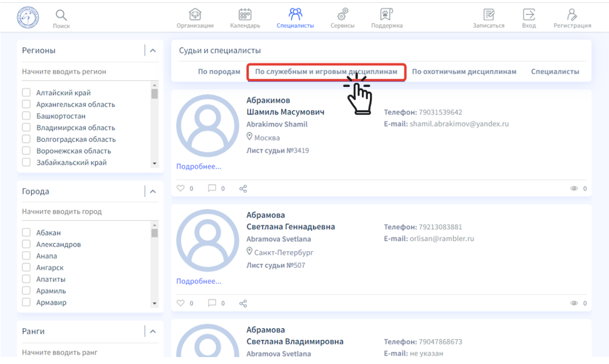Switch to По охотничьим дисциплинам tab
The image size is (609, 364).
(464, 72)
